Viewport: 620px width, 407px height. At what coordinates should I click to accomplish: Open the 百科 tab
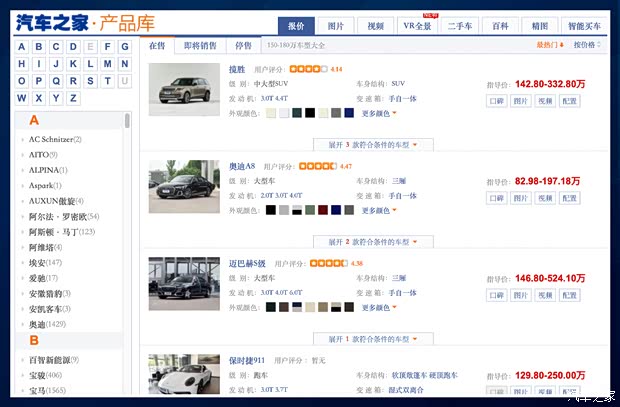(x=500, y=26)
